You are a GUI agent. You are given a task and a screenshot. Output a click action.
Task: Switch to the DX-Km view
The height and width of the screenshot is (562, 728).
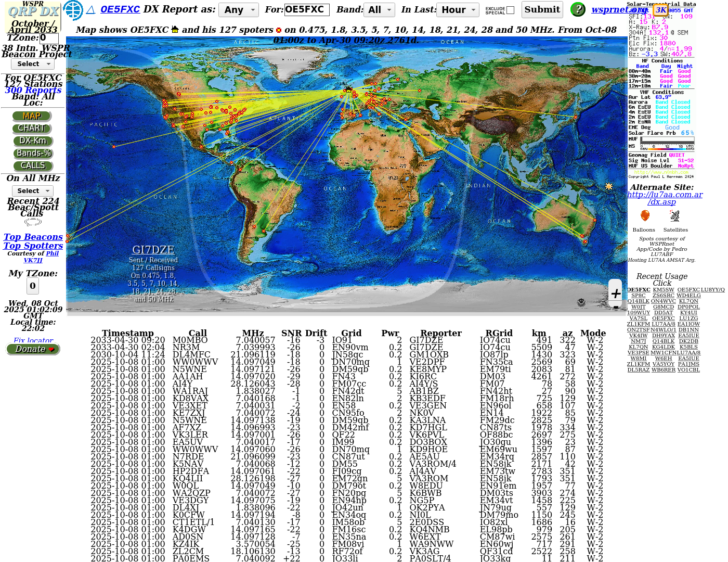point(32,140)
